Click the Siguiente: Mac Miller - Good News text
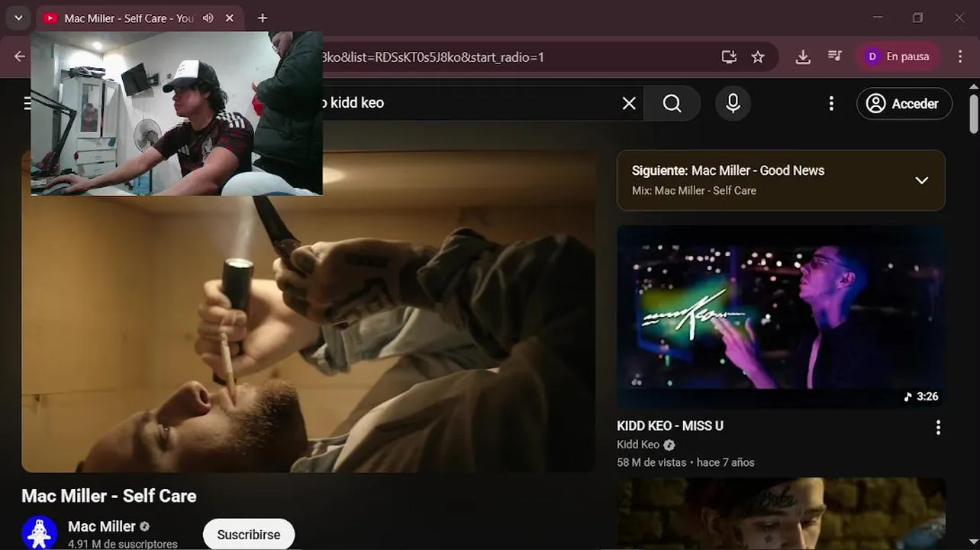 click(x=728, y=170)
